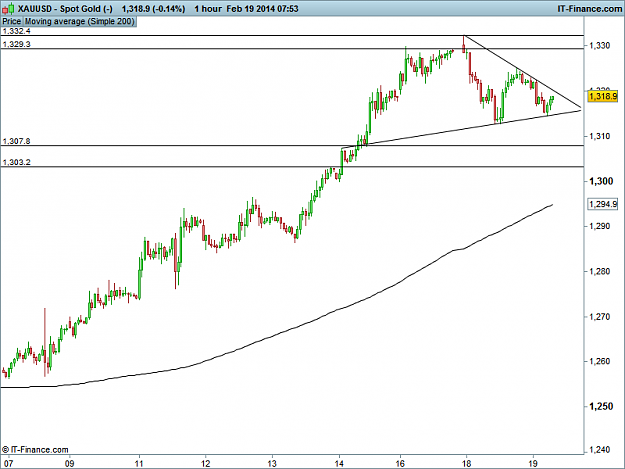Image resolution: width=625 pixels, height=469 pixels.
Task: Click date label 14 on time axis
Action: click(339, 463)
